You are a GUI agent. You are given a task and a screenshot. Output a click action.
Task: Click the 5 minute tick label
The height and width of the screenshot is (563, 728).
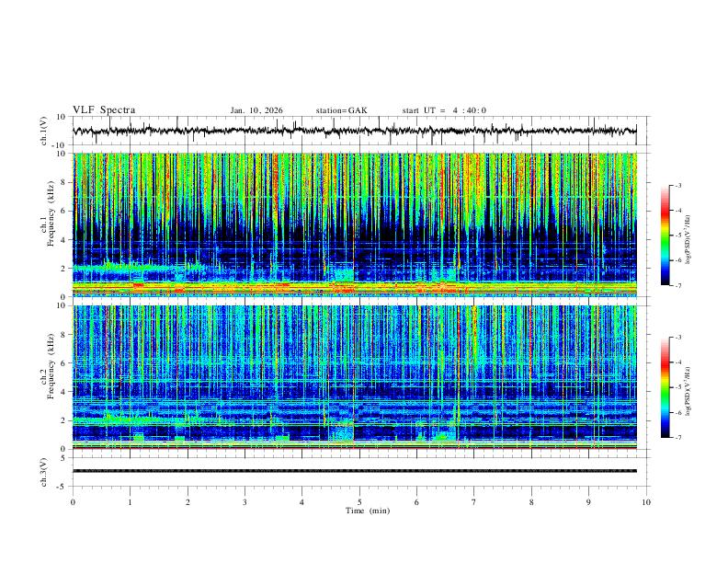tap(359, 502)
